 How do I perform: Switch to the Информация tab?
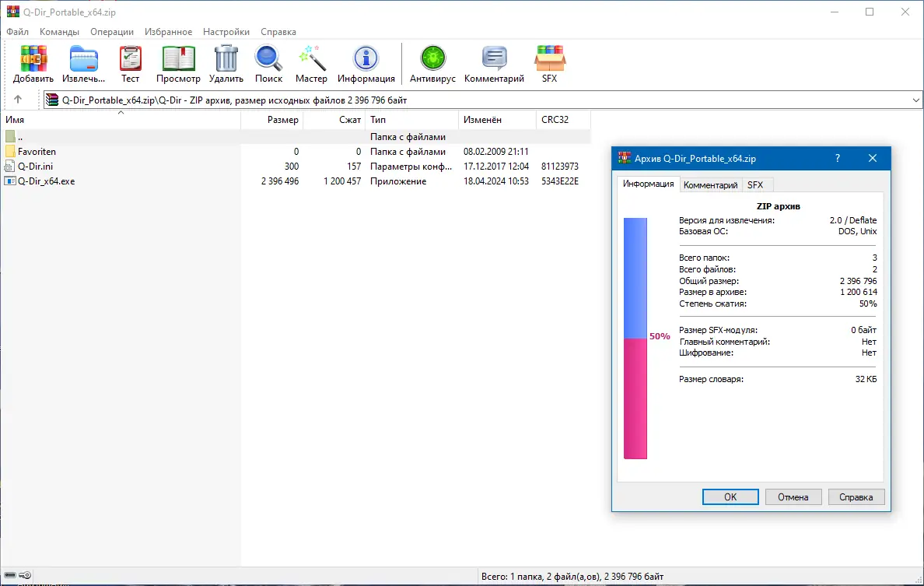click(x=648, y=184)
